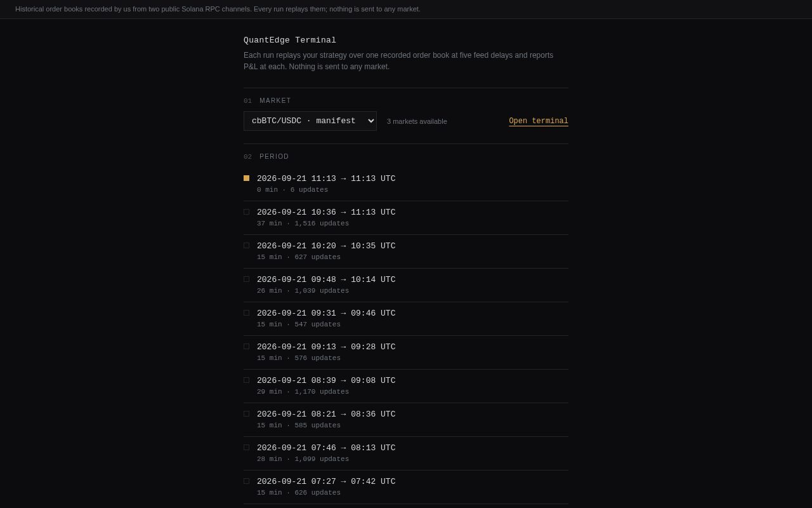Click the '15 min · 627 updates' detail text

point(299,257)
